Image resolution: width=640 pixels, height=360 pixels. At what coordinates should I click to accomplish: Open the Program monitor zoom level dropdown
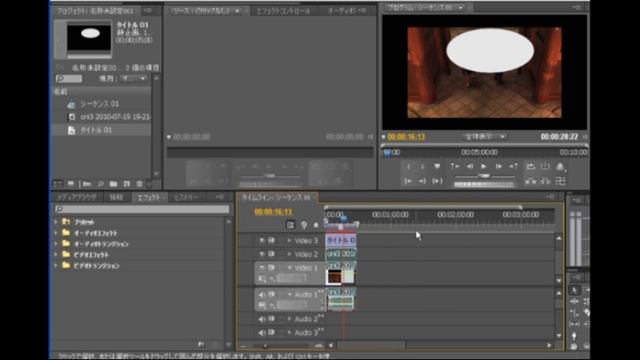[484, 137]
